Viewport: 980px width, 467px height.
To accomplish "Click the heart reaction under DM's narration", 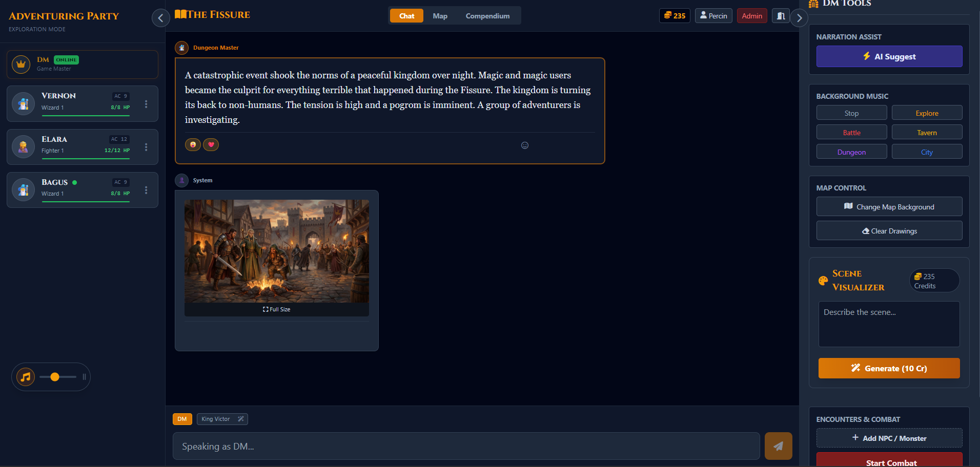I will (x=211, y=144).
